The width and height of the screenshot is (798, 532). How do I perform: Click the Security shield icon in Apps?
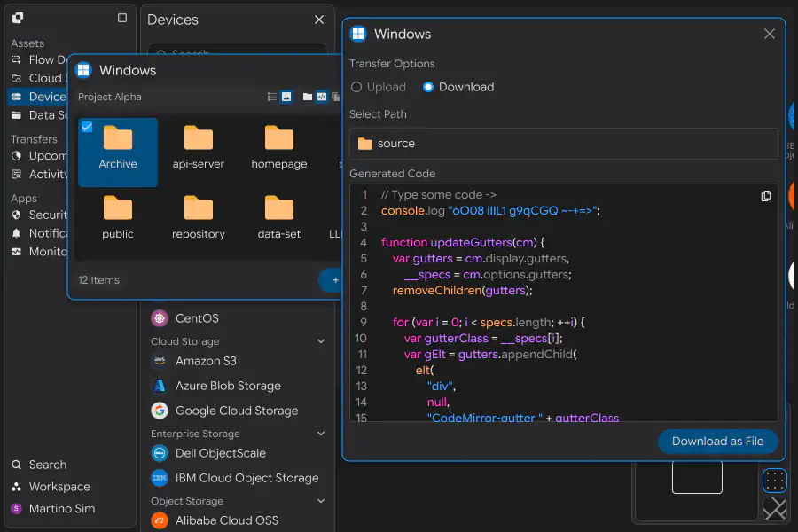[16, 215]
